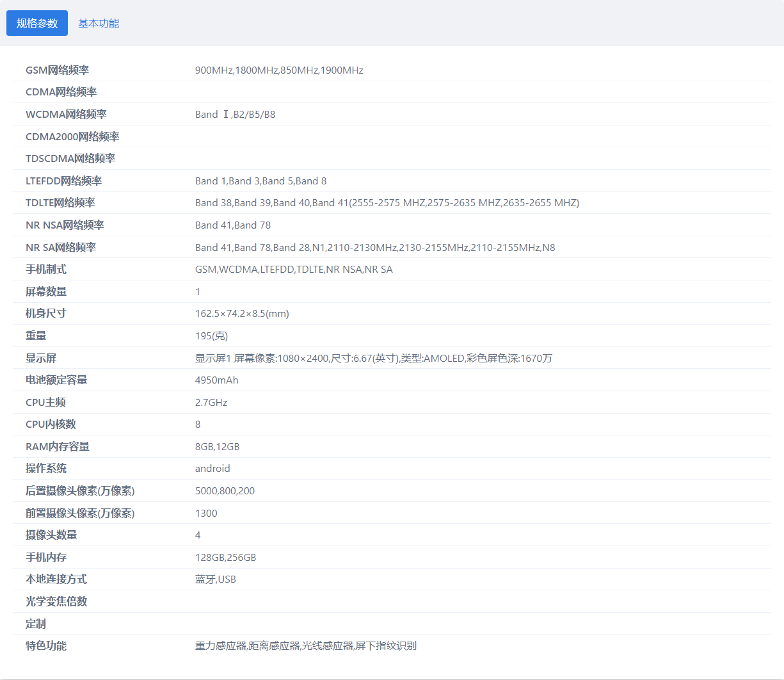This screenshot has width=784, height=680.
Task: Select the Band Ⅰ,B2/B5/B8 value
Action: click(236, 115)
